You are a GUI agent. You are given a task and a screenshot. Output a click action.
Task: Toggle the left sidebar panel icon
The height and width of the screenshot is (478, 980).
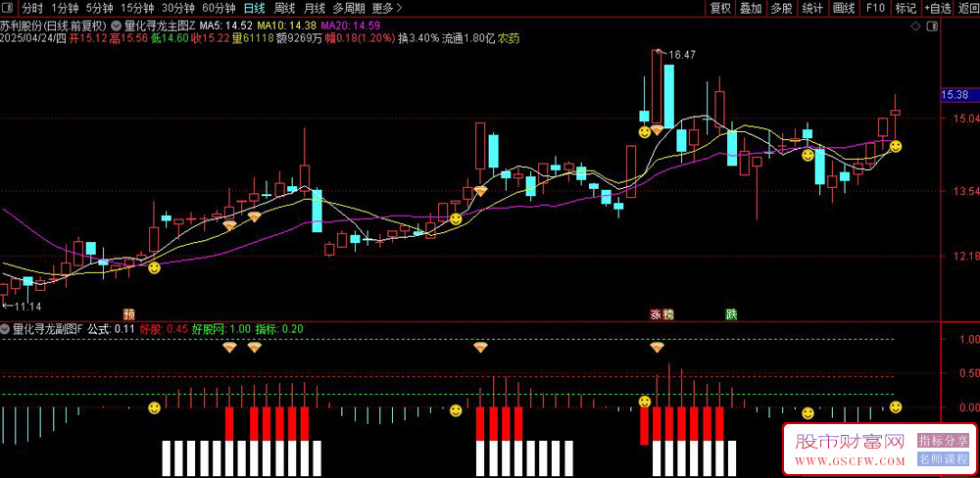click(9, 8)
